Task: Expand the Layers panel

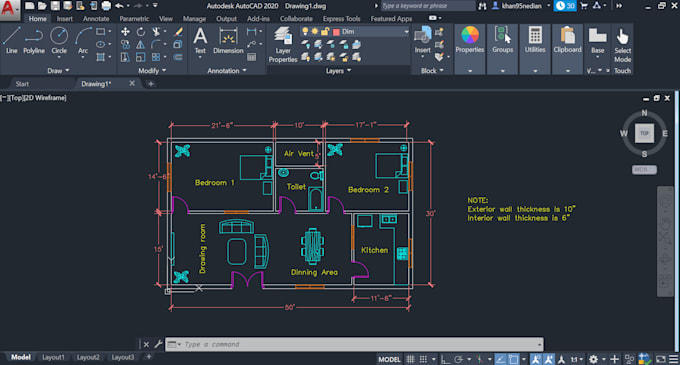Action: point(338,71)
